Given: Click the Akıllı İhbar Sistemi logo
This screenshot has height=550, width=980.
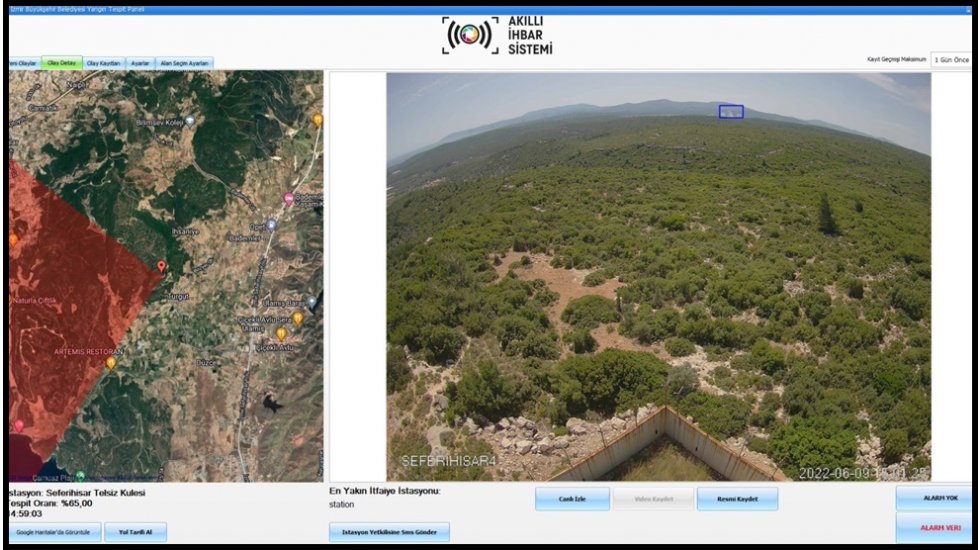Looking at the screenshot, I should pyautogui.click(x=497, y=35).
